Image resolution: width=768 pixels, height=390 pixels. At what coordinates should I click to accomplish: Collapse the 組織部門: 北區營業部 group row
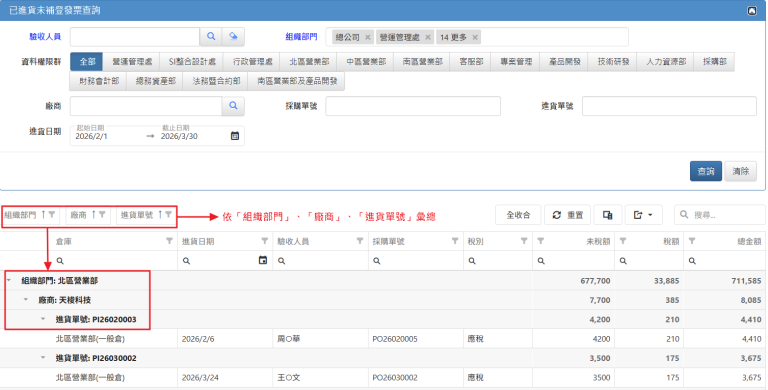tap(9, 280)
